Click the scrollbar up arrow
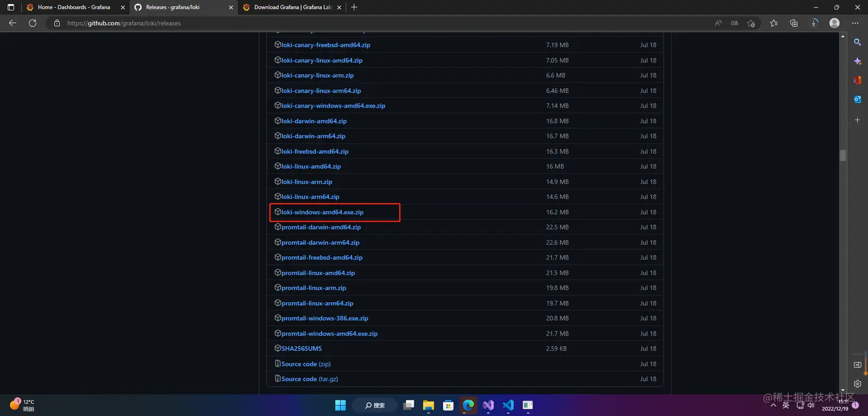868x416 pixels. pyautogui.click(x=843, y=36)
